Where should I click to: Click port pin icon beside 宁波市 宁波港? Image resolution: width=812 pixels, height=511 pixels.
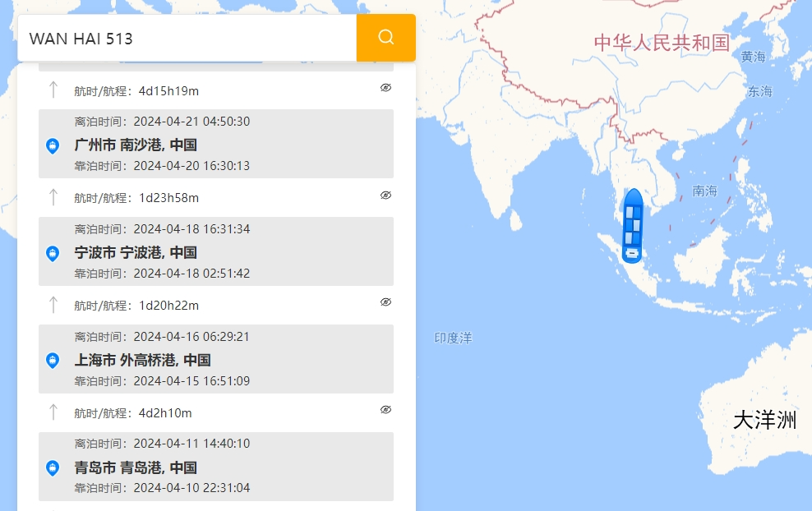[x=53, y=254]
